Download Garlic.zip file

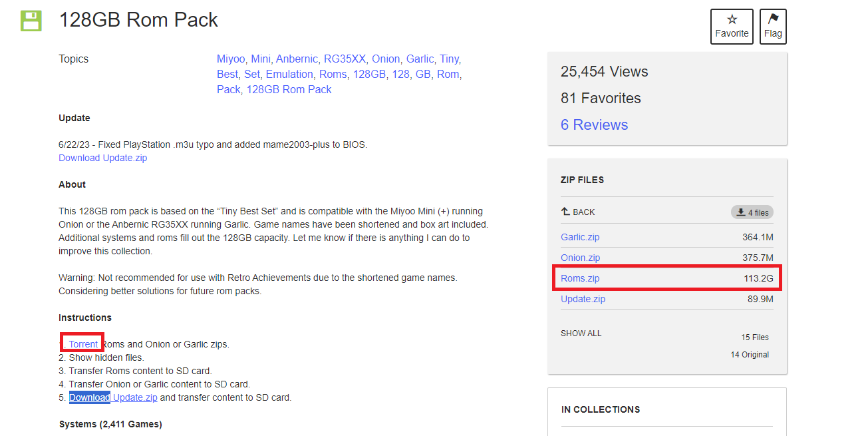click(x=580, y=237)
